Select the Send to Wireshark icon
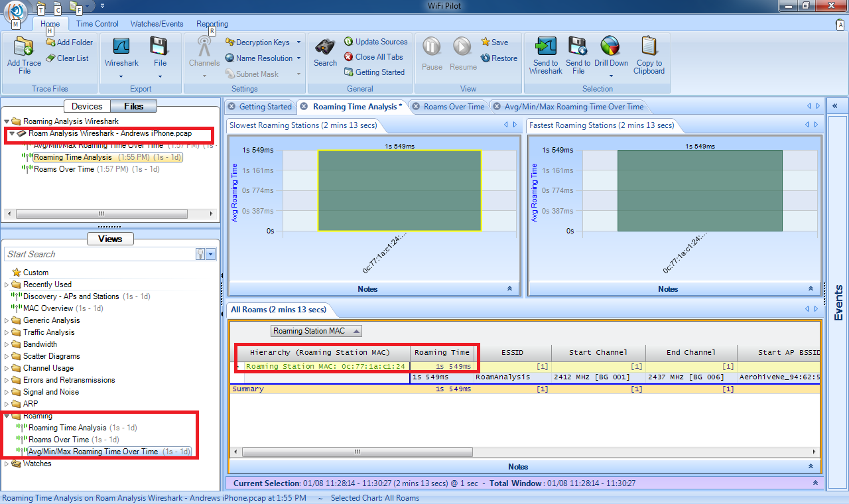The image size is (849, 504). pyautogui.click(x=545, y=53)
